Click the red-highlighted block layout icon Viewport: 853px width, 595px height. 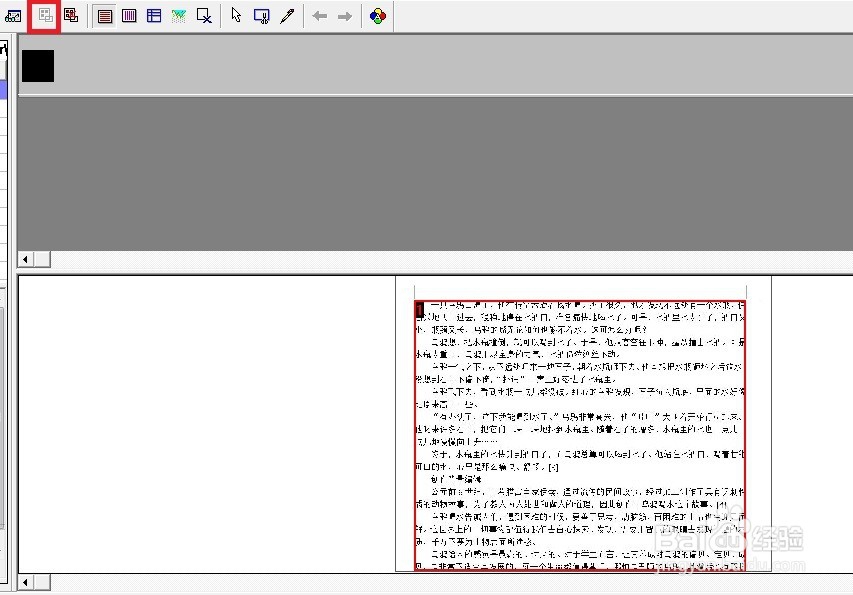tap(44, 15)
